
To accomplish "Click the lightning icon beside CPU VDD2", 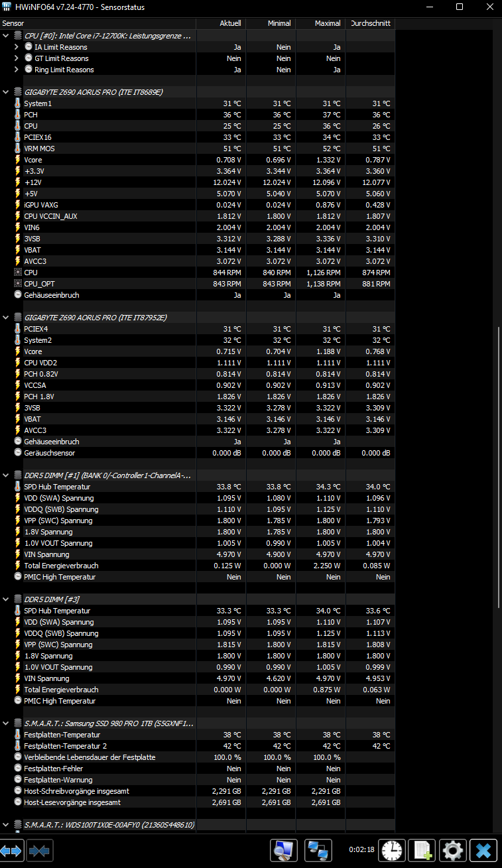I will tap(18, 363).
